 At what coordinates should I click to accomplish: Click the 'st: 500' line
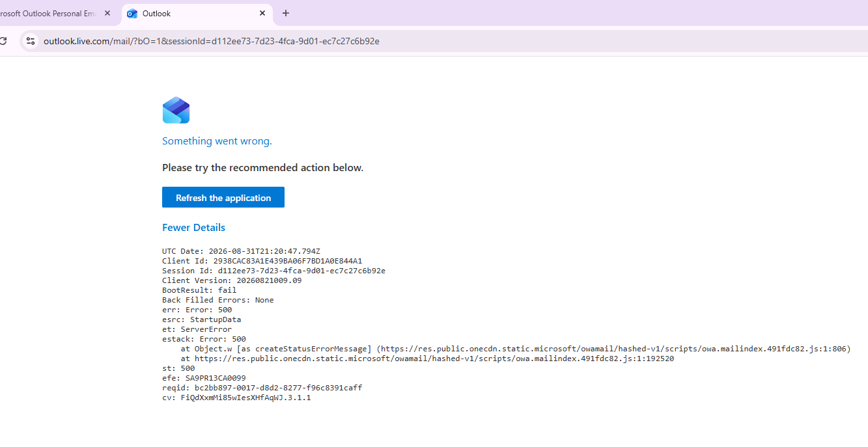[178, 368]
